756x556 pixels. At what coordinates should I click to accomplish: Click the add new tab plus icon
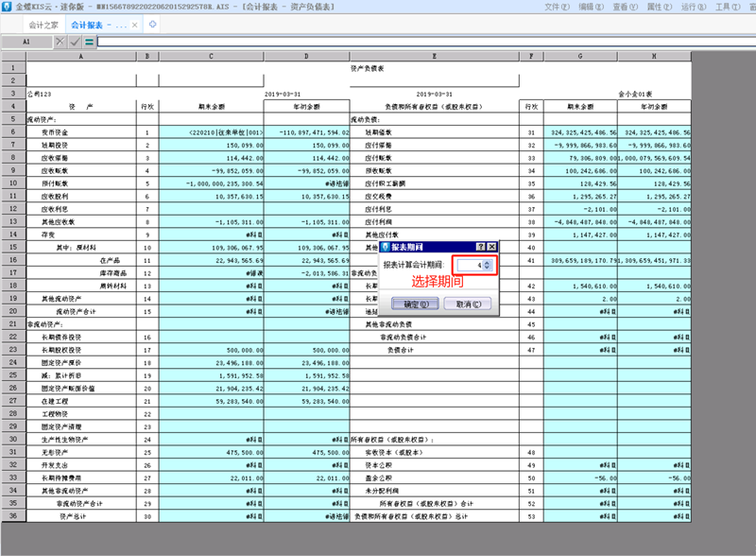(x=153, y=24)
